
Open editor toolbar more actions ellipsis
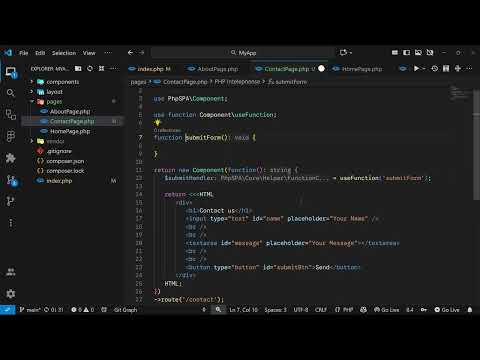click(x=469, y=68)
